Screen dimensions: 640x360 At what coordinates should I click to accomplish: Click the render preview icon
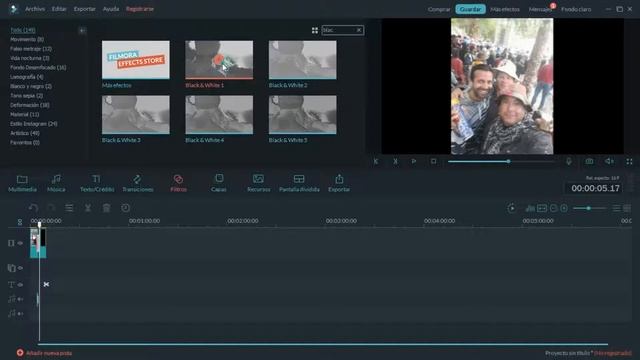click(511, 208)
